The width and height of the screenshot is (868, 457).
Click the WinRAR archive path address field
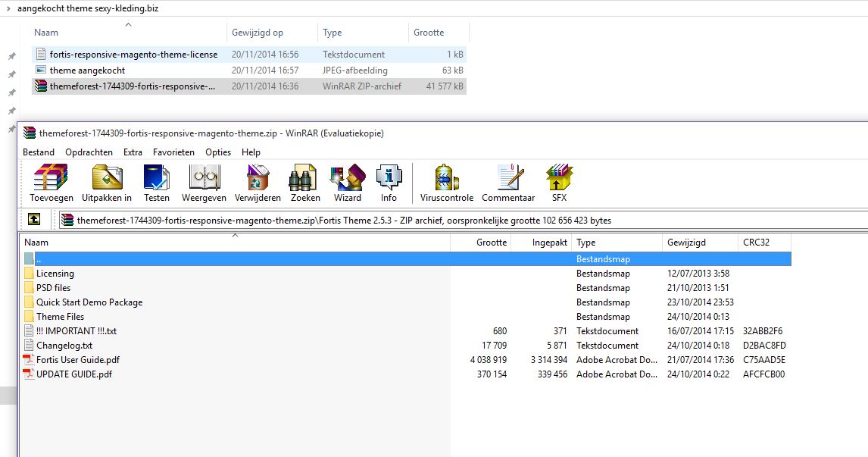pyautogui.click(x=464, y=220)
